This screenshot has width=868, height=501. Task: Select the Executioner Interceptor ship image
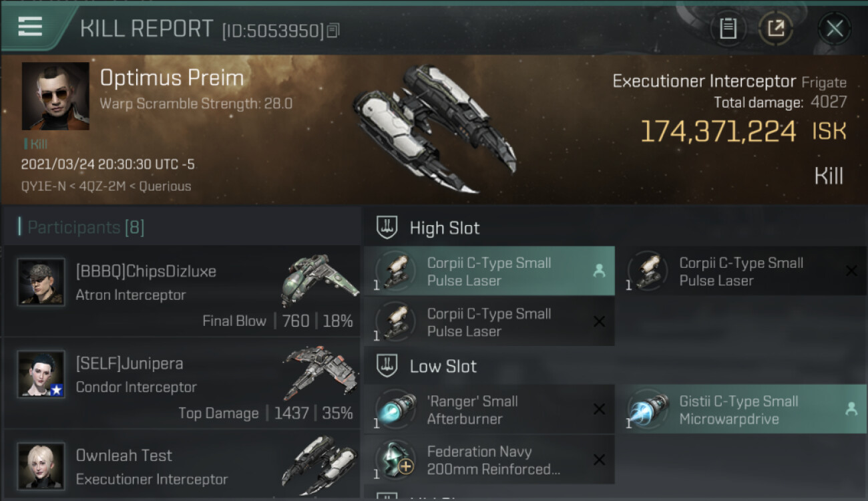pos(434,128)
